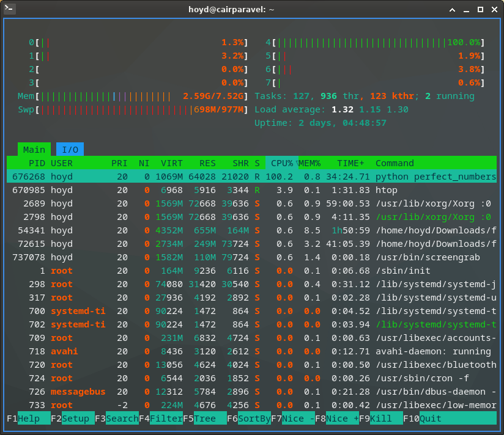Select the python perfect_numbers process row
The image size is (504, 435).
point(245,177)
